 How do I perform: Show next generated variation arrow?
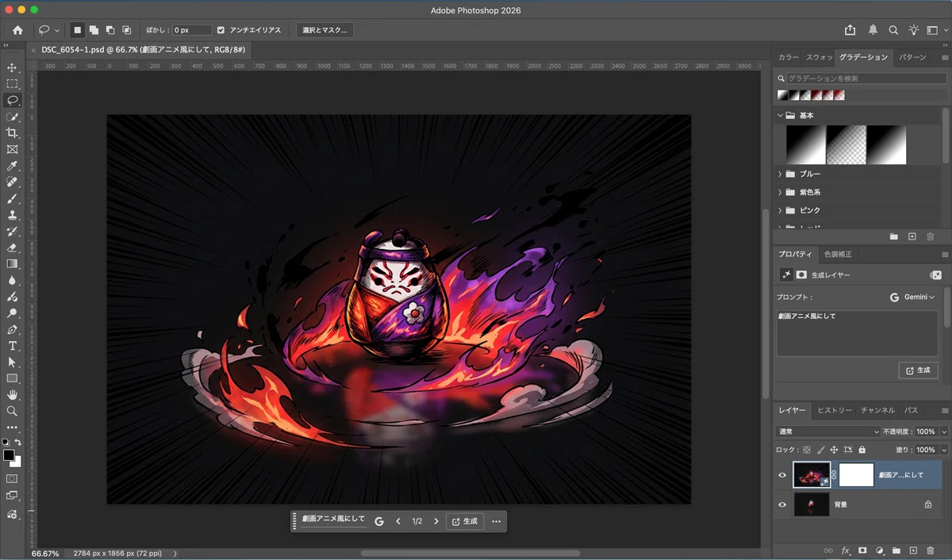point(436,521)
